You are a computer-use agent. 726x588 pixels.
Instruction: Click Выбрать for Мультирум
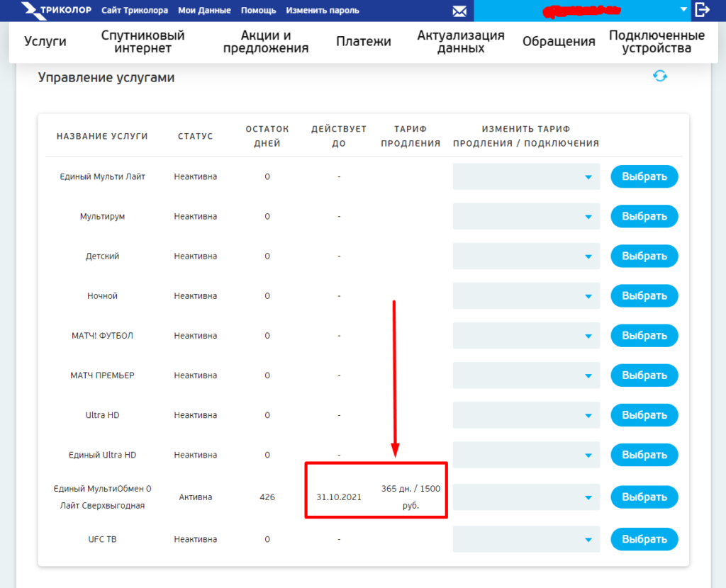pos(644,217)
